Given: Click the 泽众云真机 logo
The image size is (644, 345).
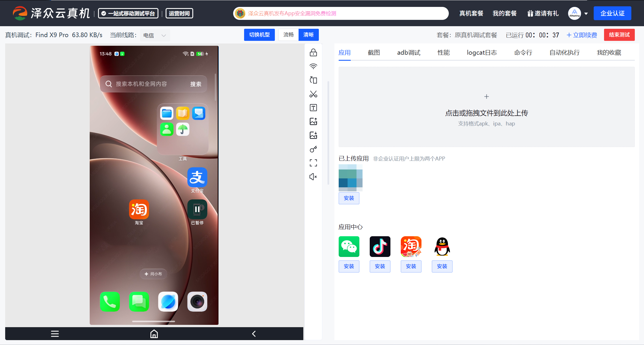Looking at the screenshot, I should [51, 13].
